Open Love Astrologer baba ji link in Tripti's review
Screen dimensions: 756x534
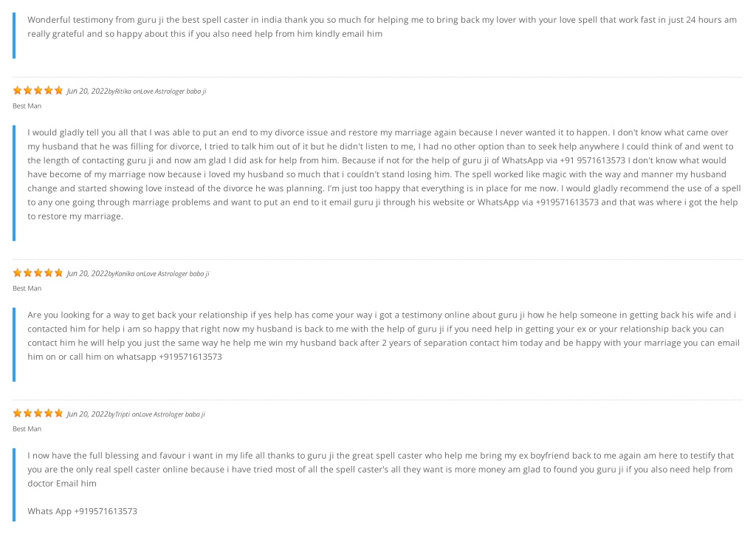tap(173, 414)
